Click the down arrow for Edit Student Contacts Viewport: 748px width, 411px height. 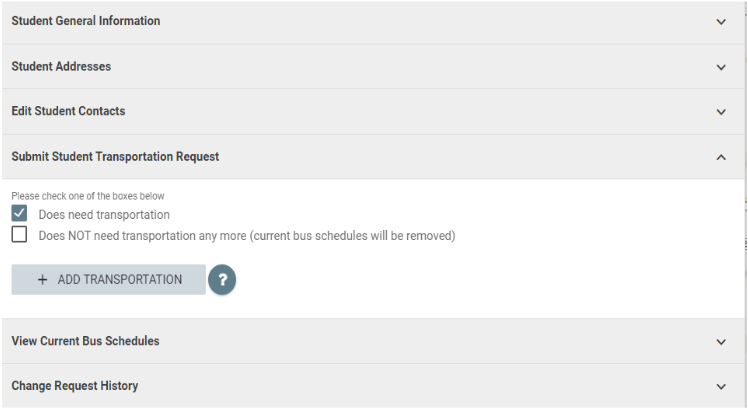point(721,112)
